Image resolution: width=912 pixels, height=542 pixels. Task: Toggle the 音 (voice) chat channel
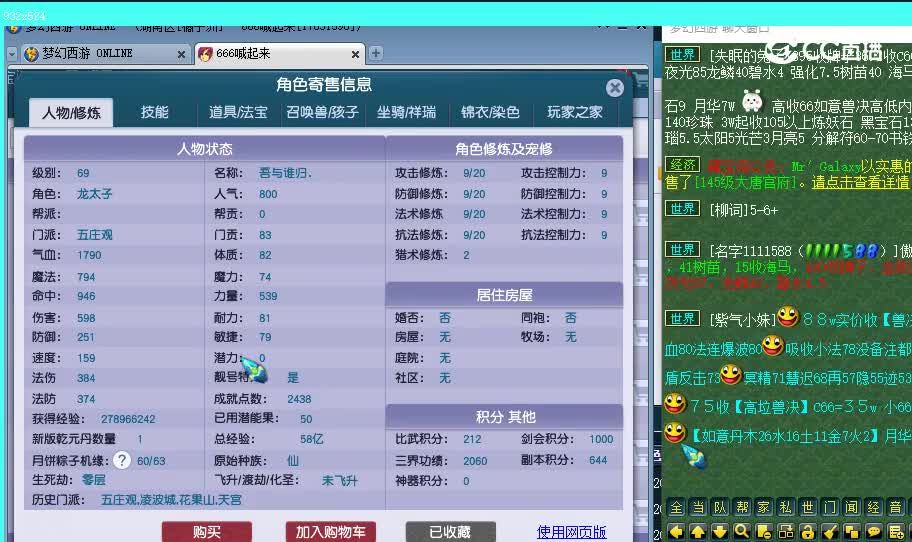point(896,508)
